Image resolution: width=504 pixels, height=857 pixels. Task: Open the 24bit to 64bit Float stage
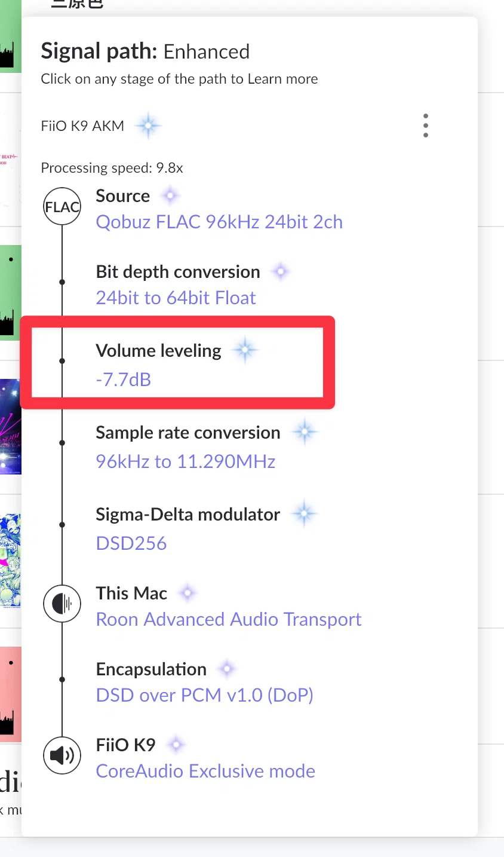coord(176,298)
